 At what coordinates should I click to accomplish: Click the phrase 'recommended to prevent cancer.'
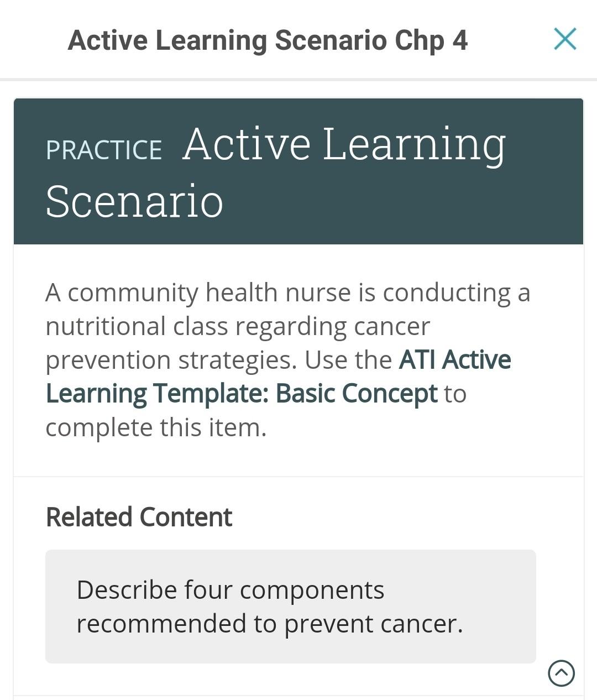coord(270,624)
